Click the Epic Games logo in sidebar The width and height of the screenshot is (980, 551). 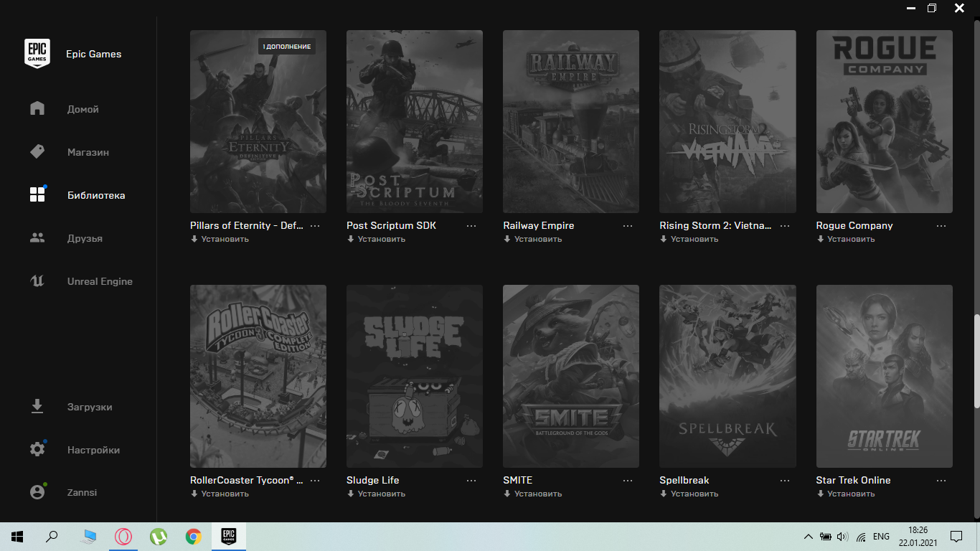(37, 54)
